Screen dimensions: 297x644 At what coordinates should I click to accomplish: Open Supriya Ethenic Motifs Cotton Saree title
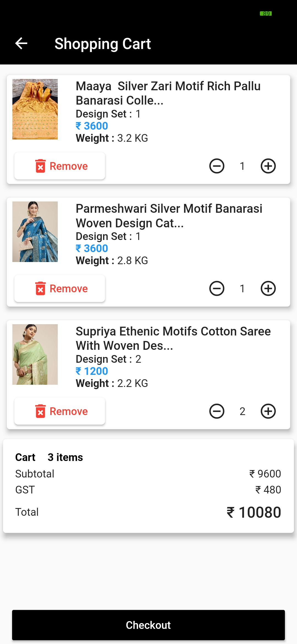(173, 339)
